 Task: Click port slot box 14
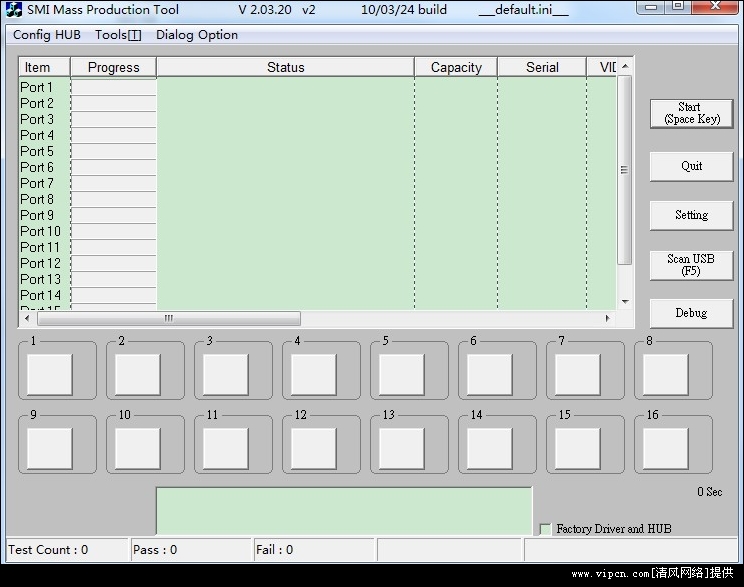(x=490, y=448)
